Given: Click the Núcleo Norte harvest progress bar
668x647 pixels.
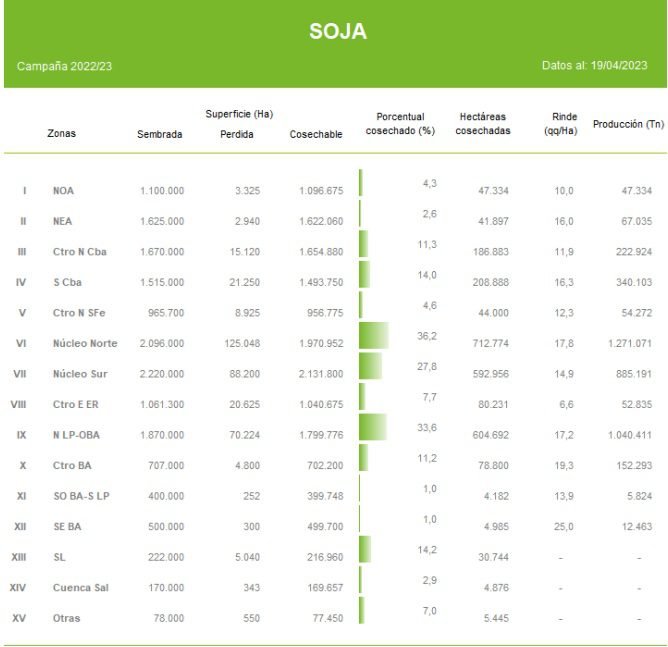Looking at the screenshot, I should tap(373, 336).
